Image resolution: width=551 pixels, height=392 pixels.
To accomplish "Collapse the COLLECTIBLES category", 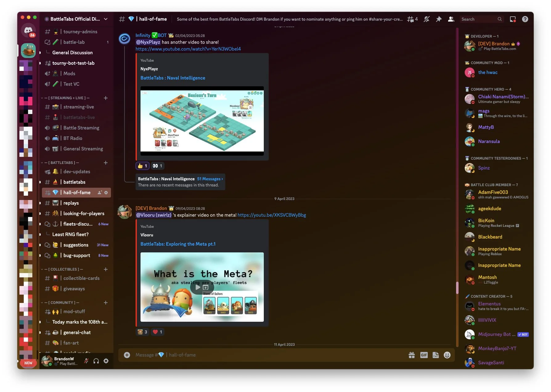I will [63, 269].
